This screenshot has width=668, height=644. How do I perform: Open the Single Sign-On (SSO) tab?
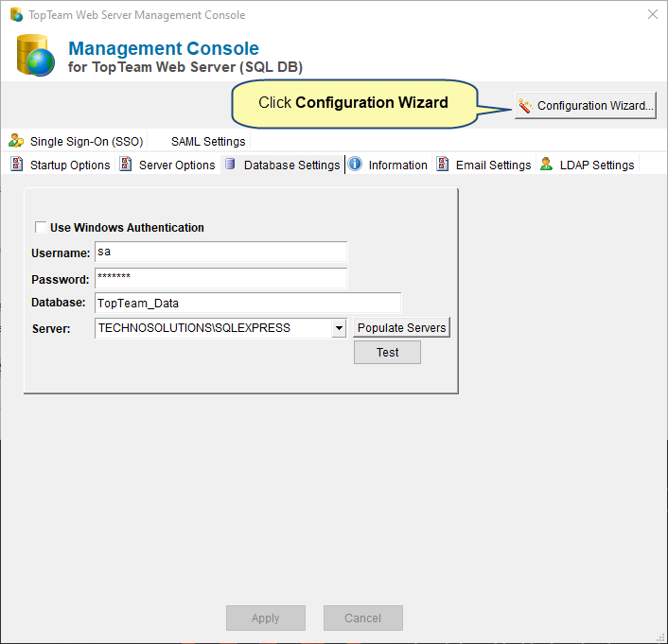77,141
